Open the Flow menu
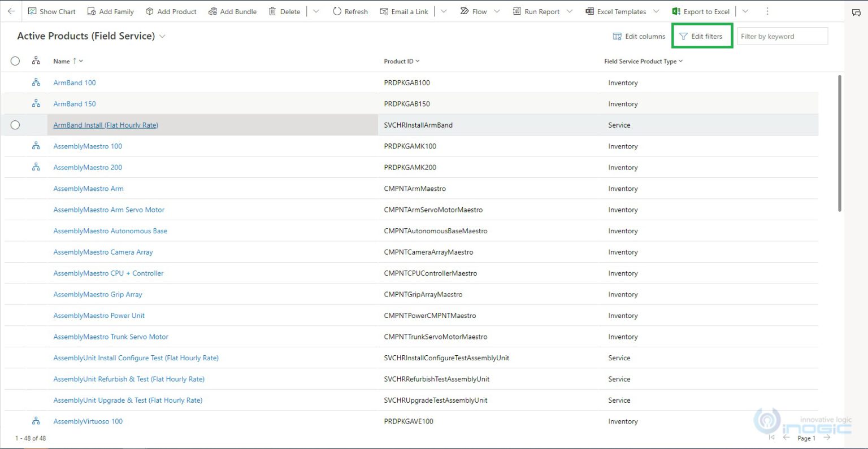Screen dimensions: 868x449 pos(474,11)
